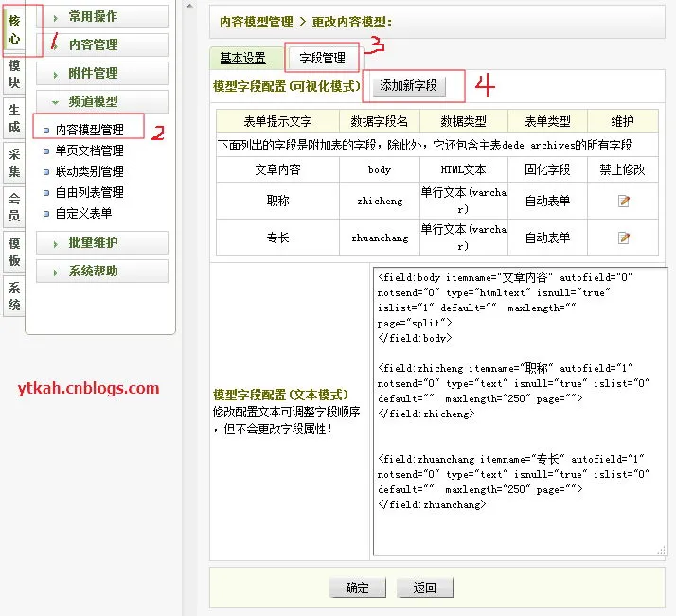
Task: Click the 添加新字段 button
Action: pyautogui.click(x=408, y=86)
